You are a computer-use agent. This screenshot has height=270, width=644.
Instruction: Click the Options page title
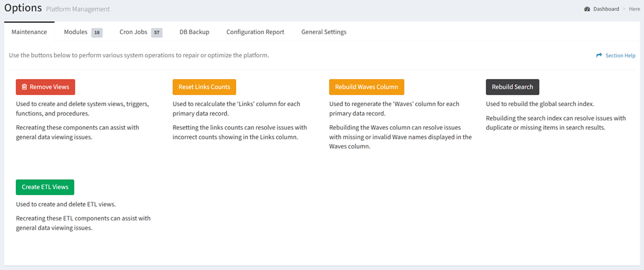click(x=23, y=8)
